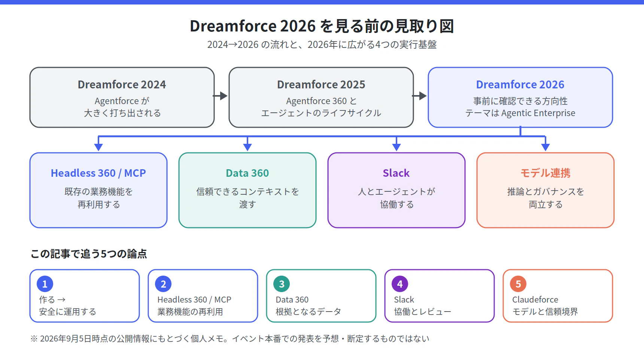Click the text '作る →' in card 1
This screenshot has height=355, width=644.
tap(52, 300)
